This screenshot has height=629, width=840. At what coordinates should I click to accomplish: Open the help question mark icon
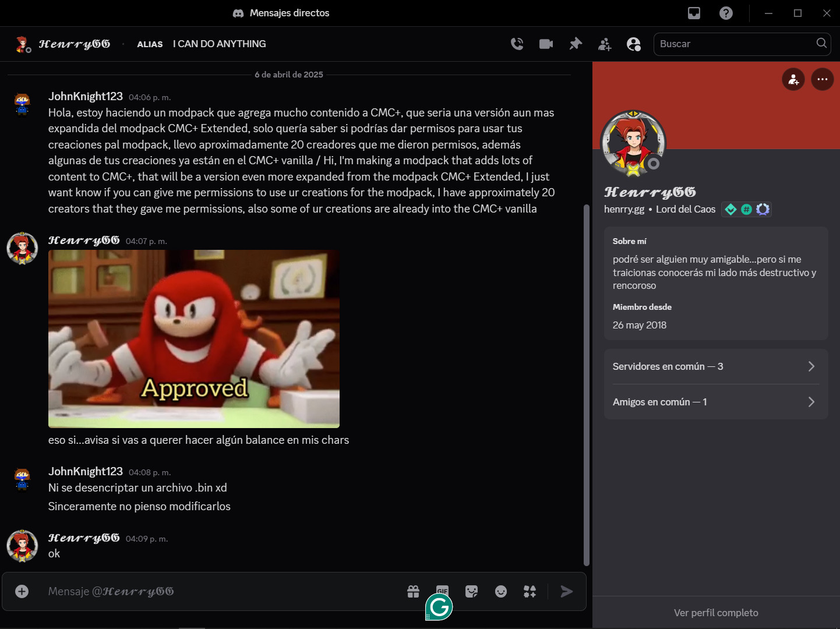(726, 13)
